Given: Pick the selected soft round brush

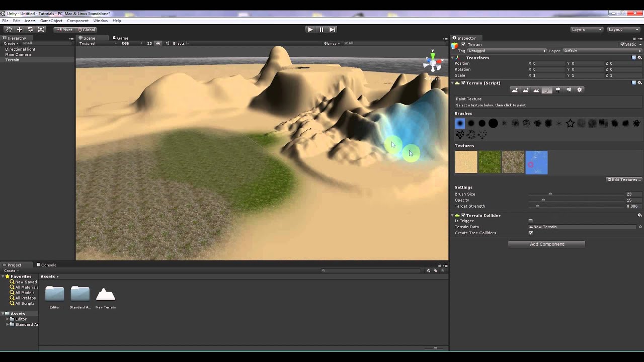Looking at the screenshot, I should [x=460, y=123].
